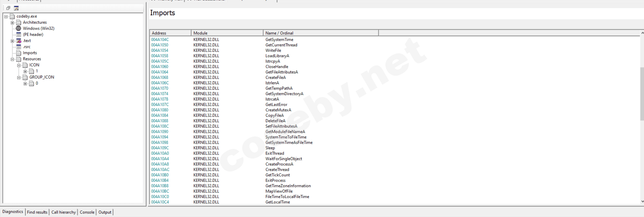
Task: Select the Sleep import name
Action: (x=270, y=148)
